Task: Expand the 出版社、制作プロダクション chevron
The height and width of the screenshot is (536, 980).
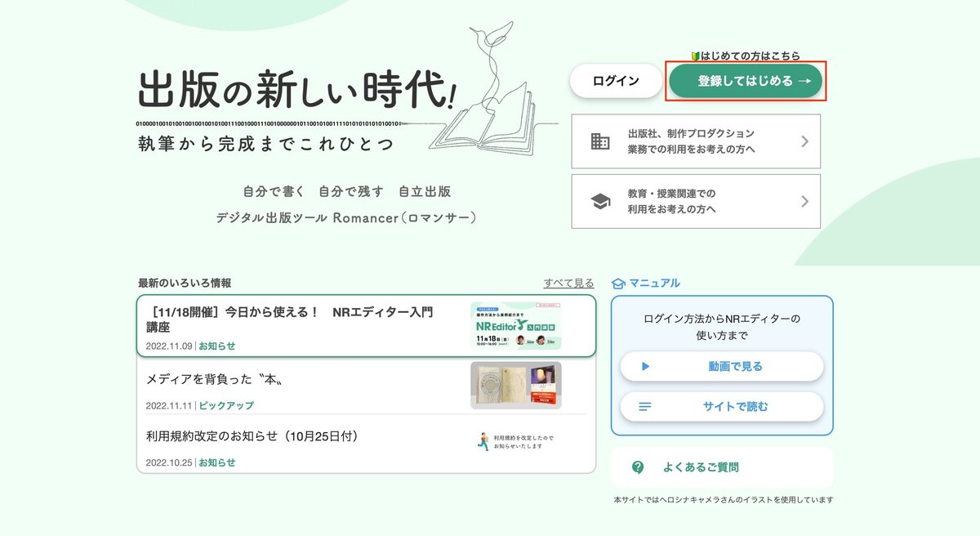Action: pyautogui.click(x=804, y=141)
